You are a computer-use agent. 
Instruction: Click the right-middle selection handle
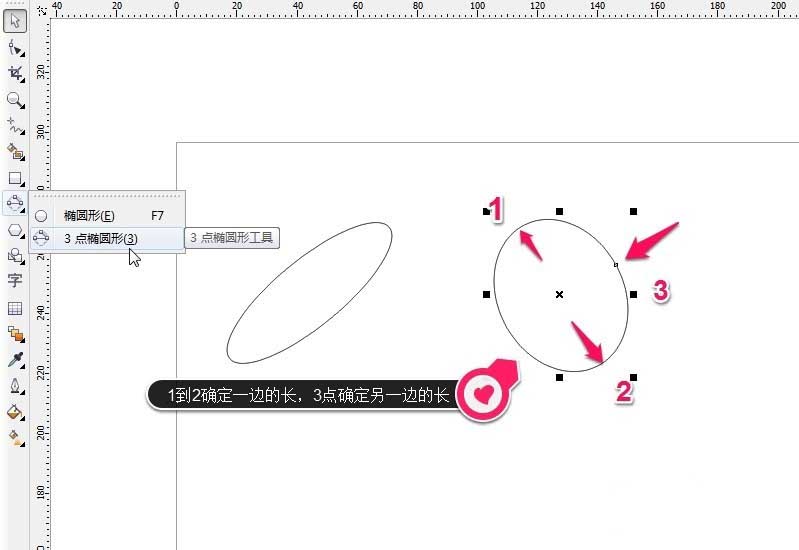633,295
